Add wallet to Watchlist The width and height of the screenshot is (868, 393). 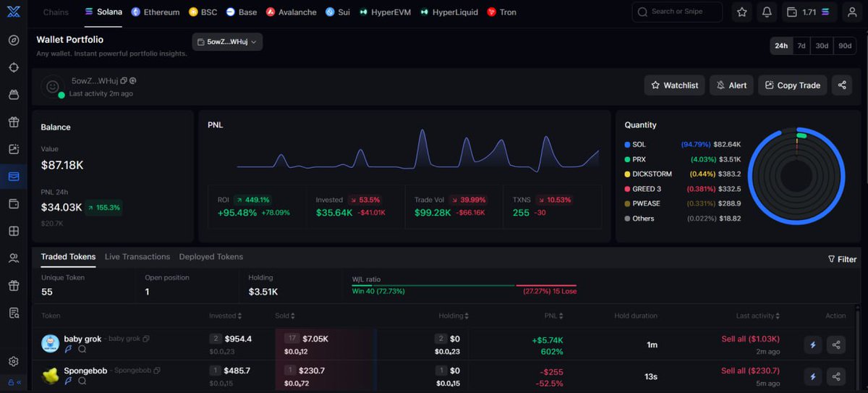point(674,85)
